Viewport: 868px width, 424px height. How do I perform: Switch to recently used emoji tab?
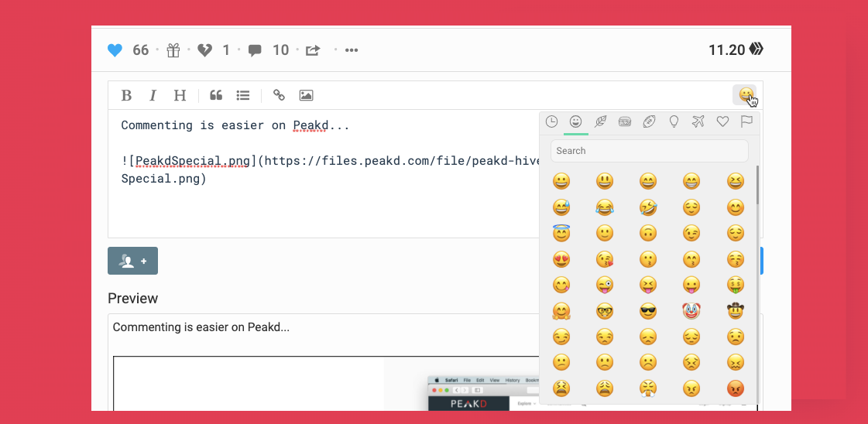click(x=551, y=121)
